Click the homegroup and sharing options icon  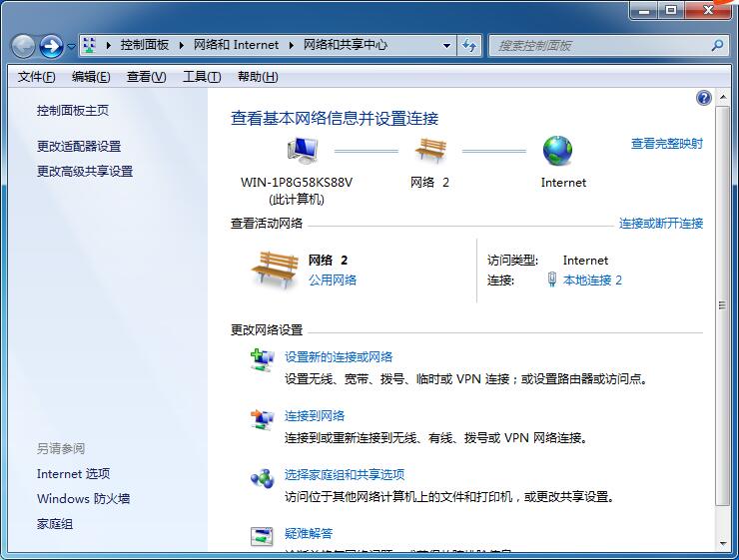(x=262, y=479)
